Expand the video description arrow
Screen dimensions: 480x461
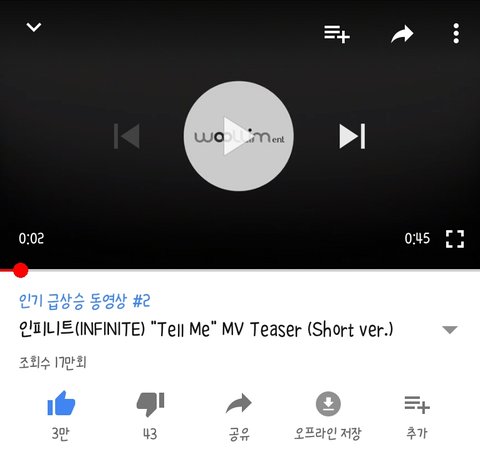click(x=450, y=329)
